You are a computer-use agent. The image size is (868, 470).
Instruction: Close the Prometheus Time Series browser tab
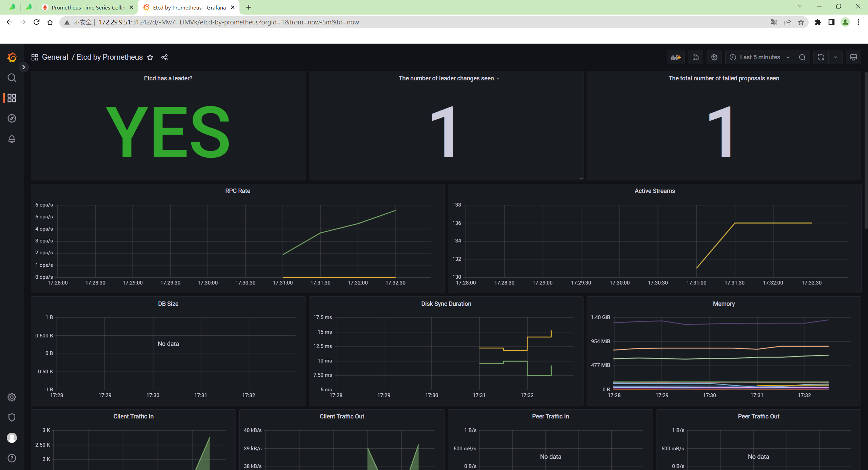coord(132,7)
